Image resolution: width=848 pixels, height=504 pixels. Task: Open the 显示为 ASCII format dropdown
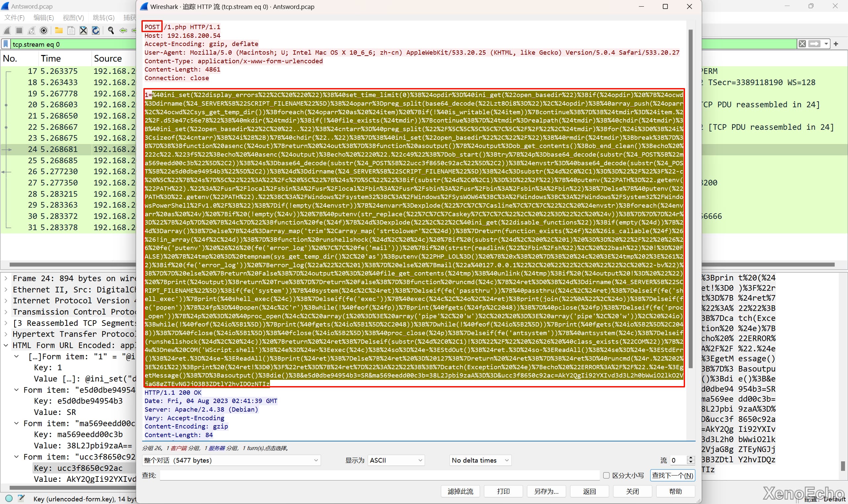point(396,460)
